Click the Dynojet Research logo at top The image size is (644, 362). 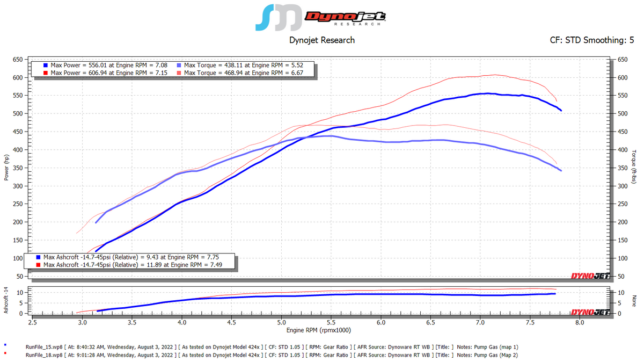click(346, 18)
